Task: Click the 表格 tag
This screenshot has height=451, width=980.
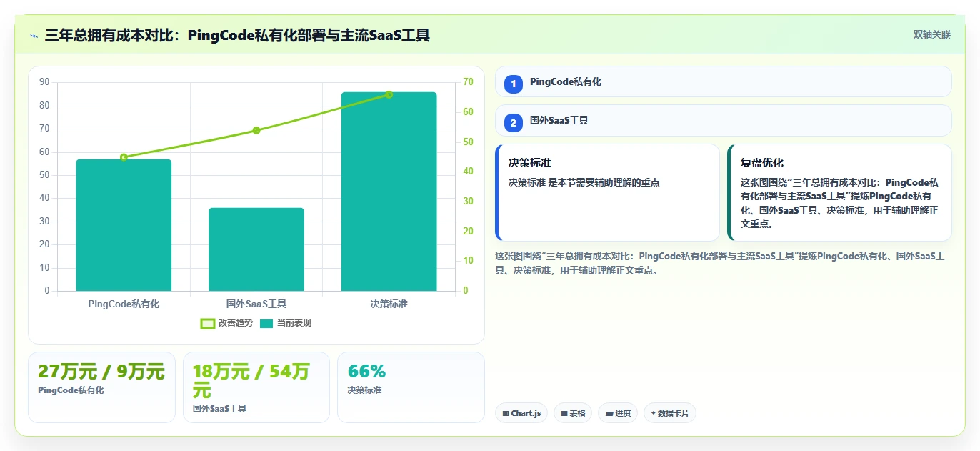Action: 573,413
